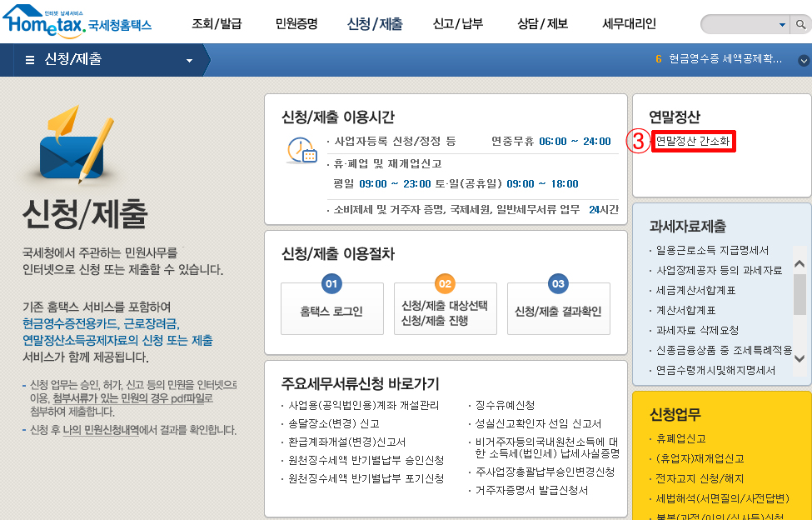Open 일용근로소득 지급명세서
Viewport: 812px width, 520px height.
(x=712, y=251)
